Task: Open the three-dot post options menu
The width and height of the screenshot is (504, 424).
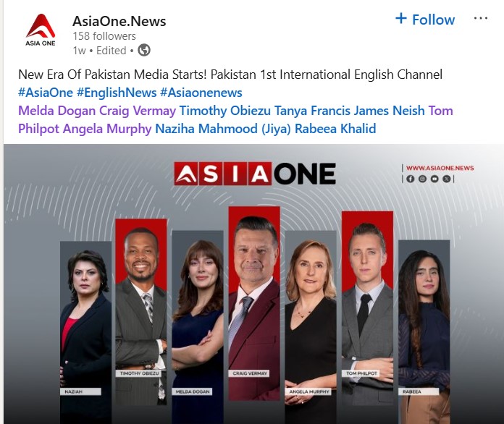Action: coord(481,19)
